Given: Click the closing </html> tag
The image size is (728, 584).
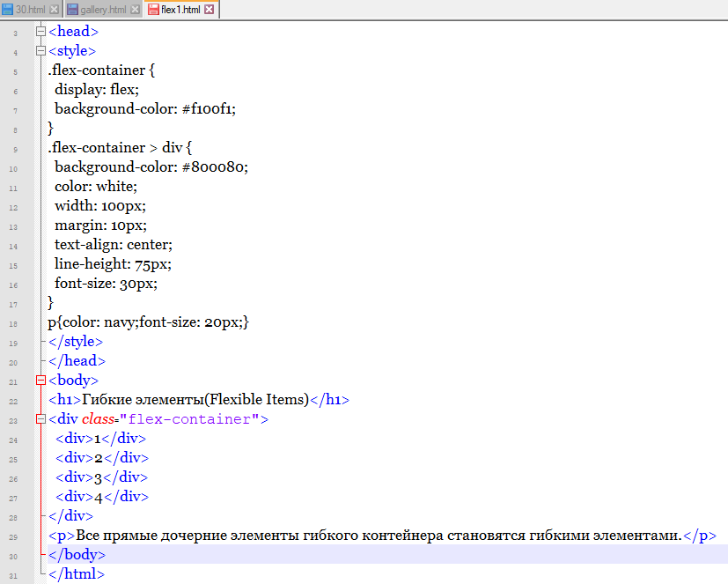Looking at the screenshot, I should 77,574.
